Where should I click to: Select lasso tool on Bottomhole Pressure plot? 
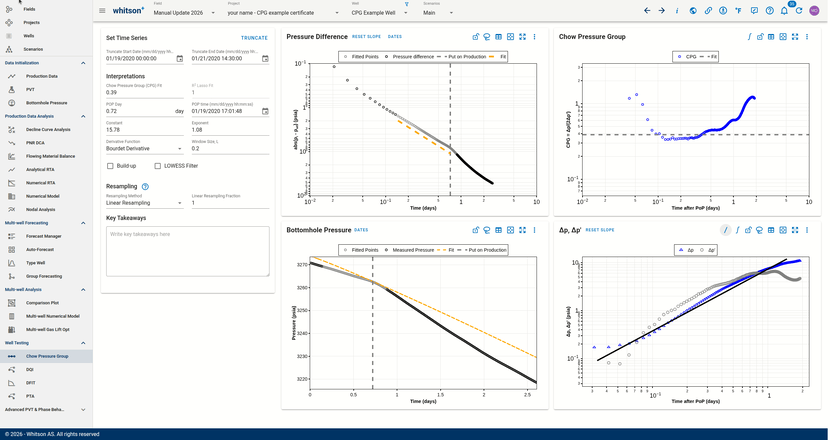[487, 230]
